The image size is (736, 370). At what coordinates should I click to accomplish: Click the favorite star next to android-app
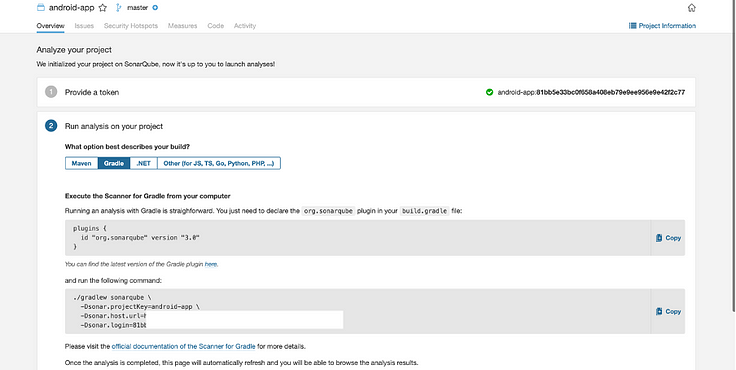tap(103, 8)
